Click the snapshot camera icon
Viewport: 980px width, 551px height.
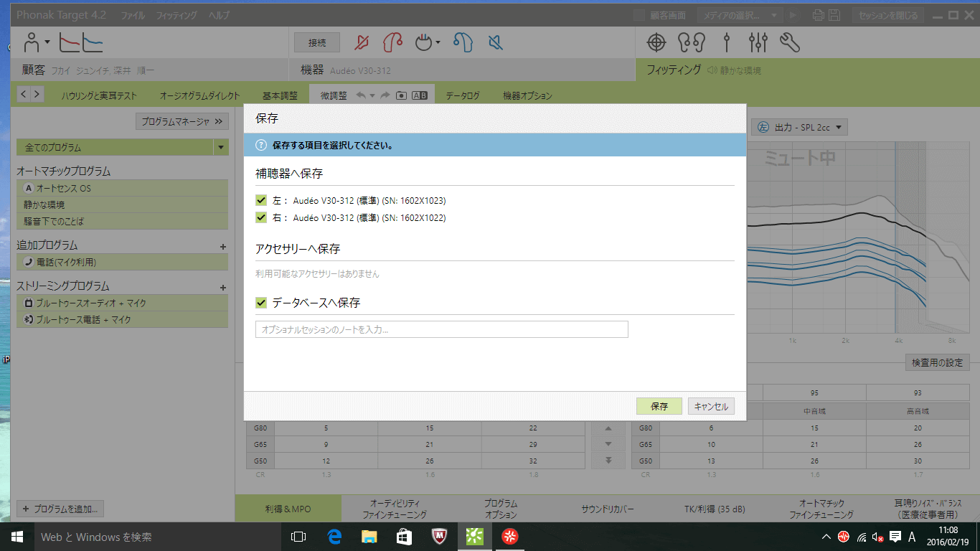pyautogui.click(x=402, y=95)
